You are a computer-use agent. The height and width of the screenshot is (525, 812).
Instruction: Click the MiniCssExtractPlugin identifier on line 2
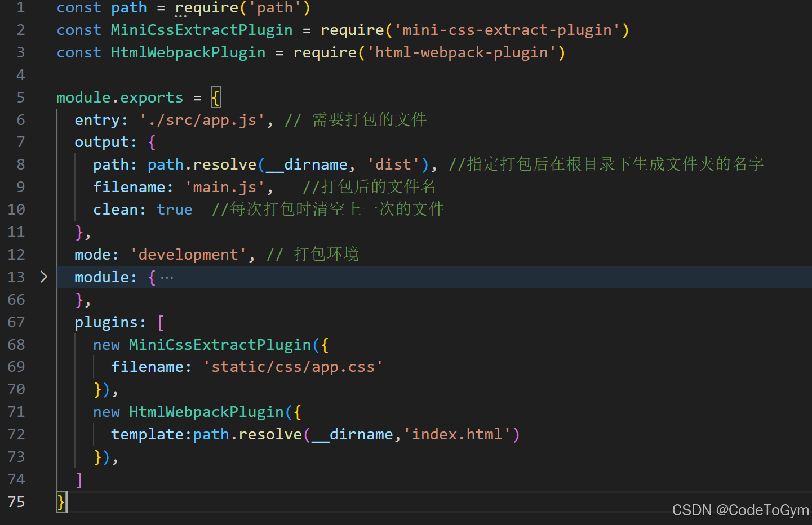pos(202,30)
